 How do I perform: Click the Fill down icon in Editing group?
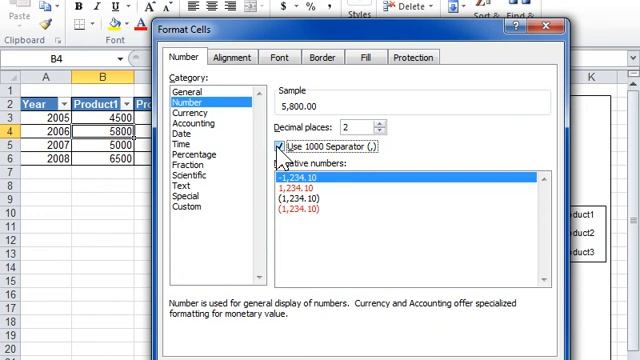coord(453,7)
